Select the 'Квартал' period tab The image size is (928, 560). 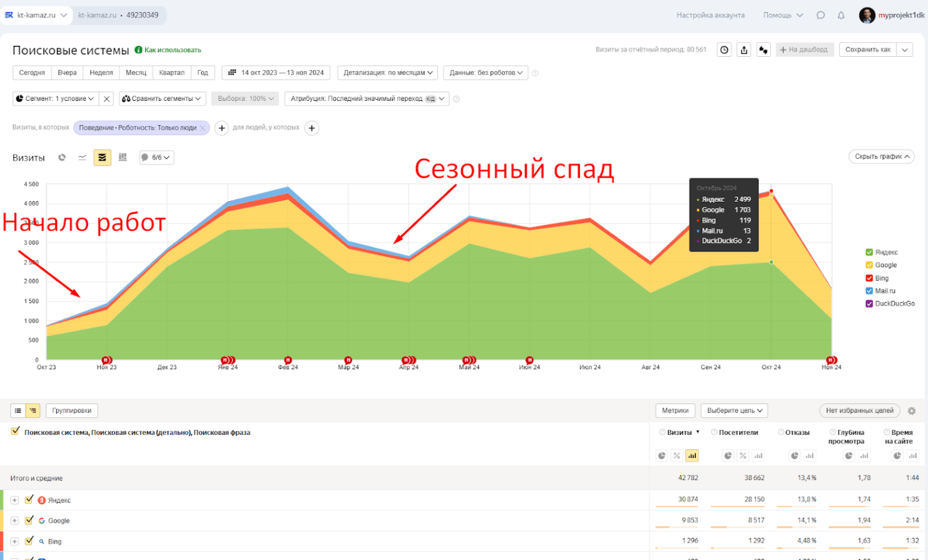[x=172, y=72]
